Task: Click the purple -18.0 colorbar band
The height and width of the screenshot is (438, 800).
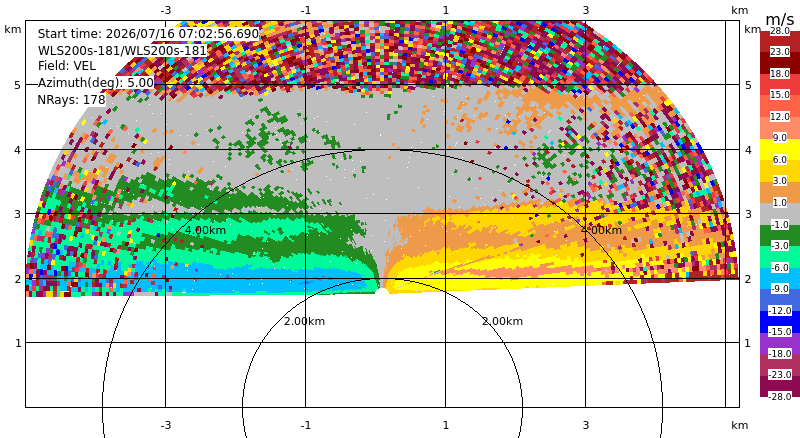Action: click(780, 343)
